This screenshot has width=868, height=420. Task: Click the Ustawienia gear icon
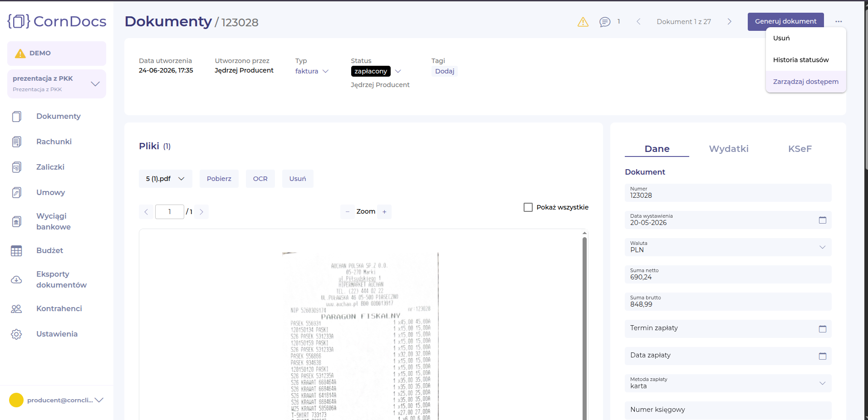pyautogui.click(x=16, y=334)
